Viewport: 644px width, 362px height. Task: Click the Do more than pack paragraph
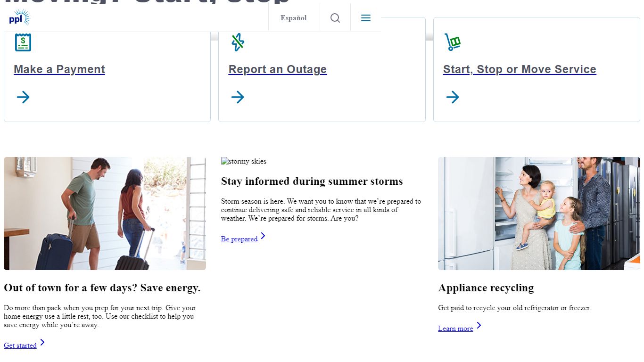[x=100, y=316]
